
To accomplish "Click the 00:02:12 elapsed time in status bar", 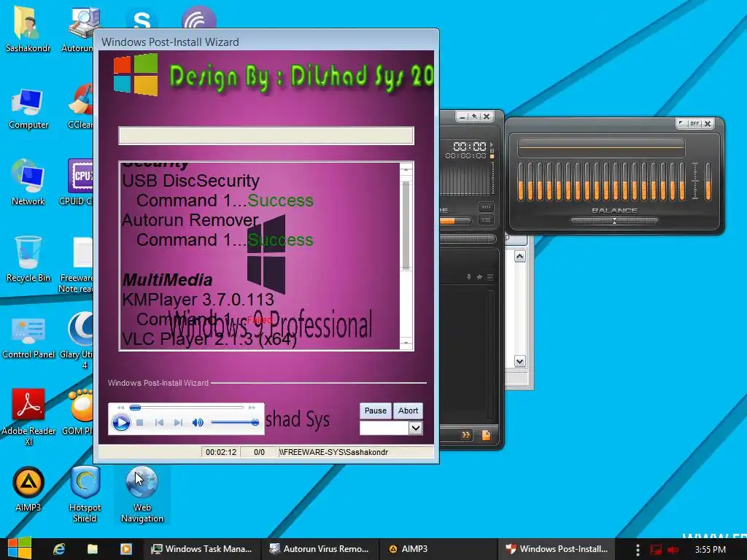I will 221,452.
